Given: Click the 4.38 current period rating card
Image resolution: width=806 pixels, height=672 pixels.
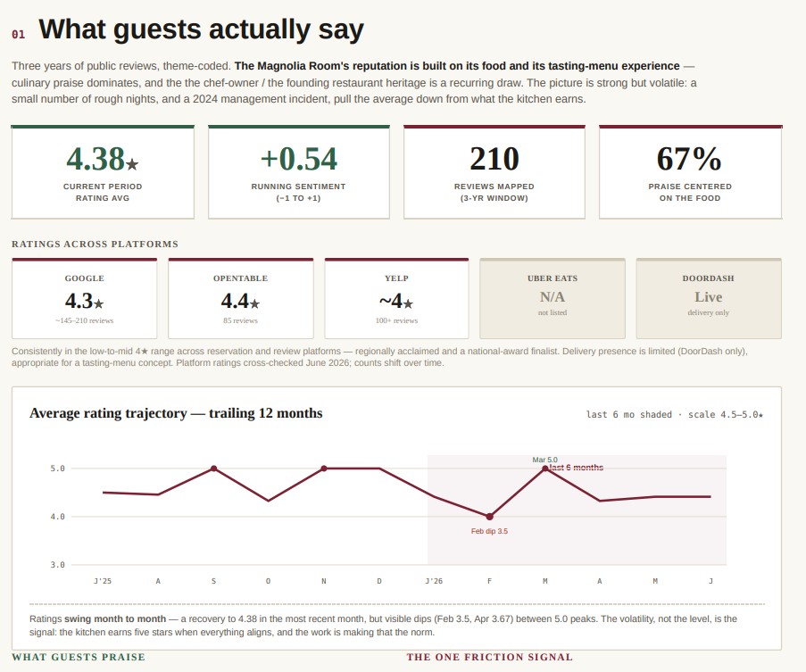Looking at the screenshot, I should [x=103, y=172].
